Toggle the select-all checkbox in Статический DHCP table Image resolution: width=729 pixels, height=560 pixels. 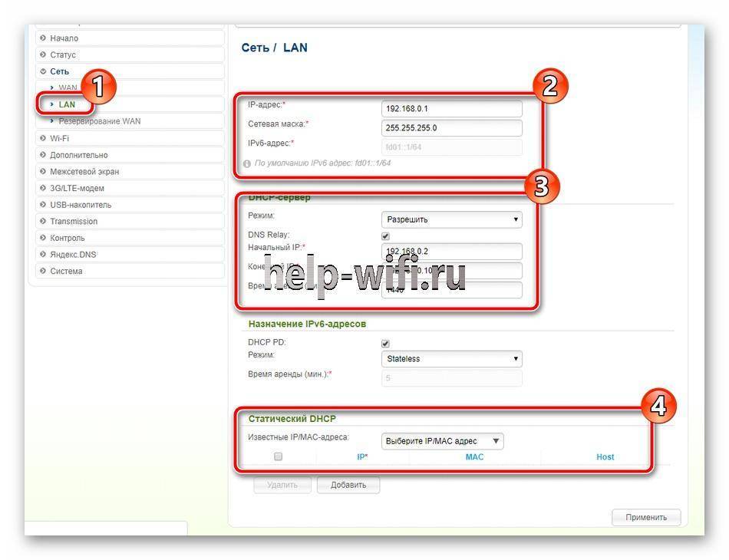point(278,456)
